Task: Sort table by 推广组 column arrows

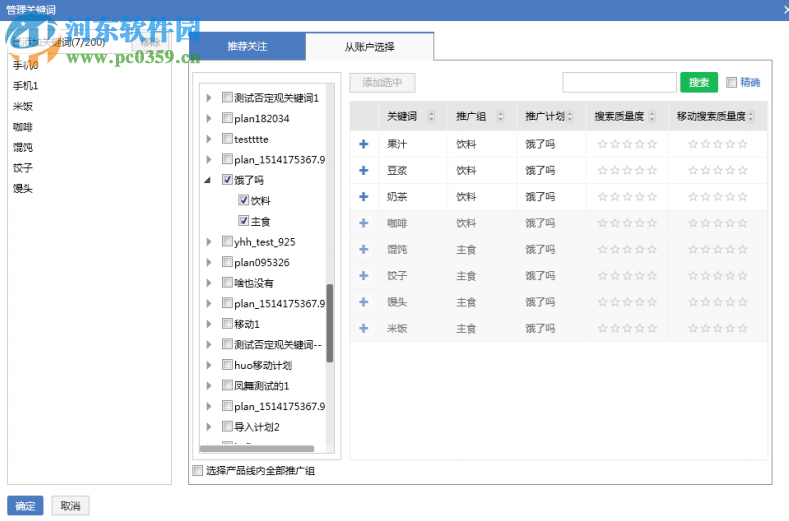Action: coord(500,116)
